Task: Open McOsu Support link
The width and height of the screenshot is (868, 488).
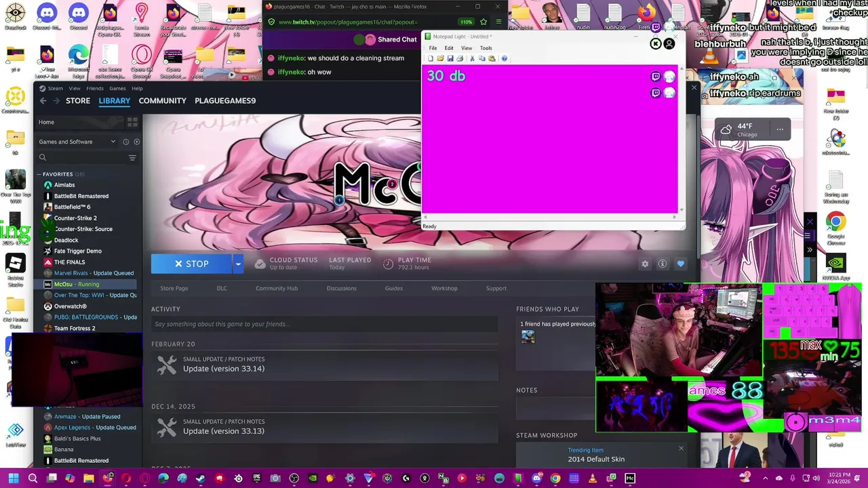Action: coord(496,288)
